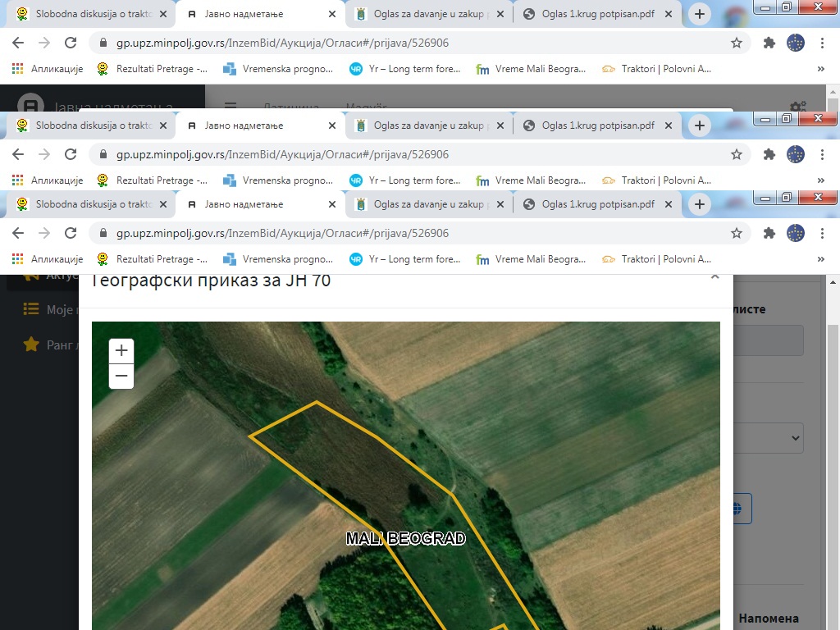This screenshot has width=840, height=630.
Task: Switch to Oglas 1.krug potpisan.pdf tab, lowest strip
Action: coord(598,204)
